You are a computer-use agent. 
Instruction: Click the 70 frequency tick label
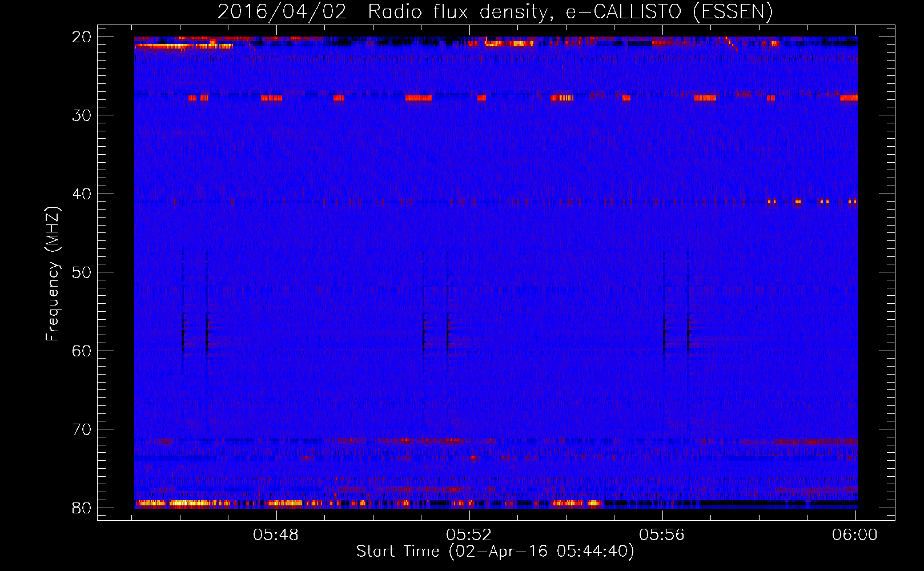point(82,429)
